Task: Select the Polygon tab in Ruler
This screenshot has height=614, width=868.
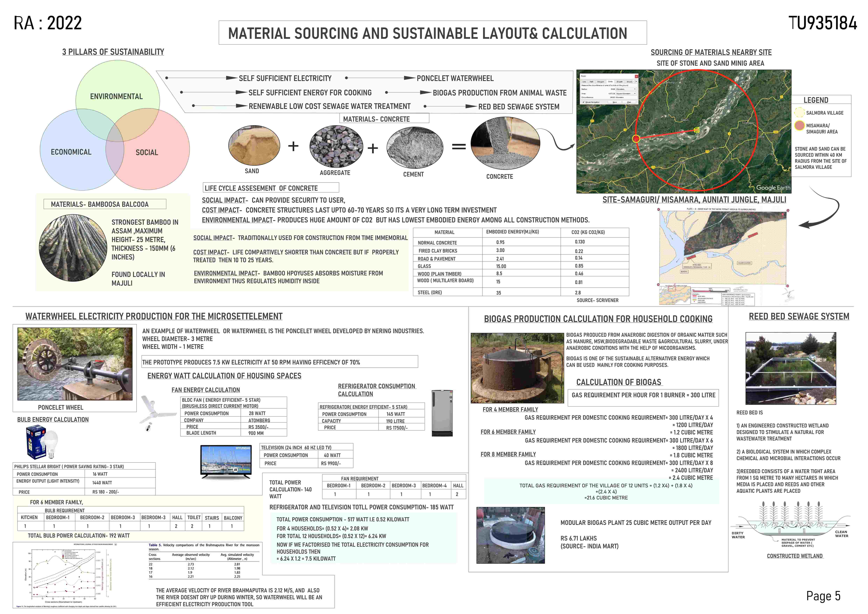Action: [x=601, y=82]
